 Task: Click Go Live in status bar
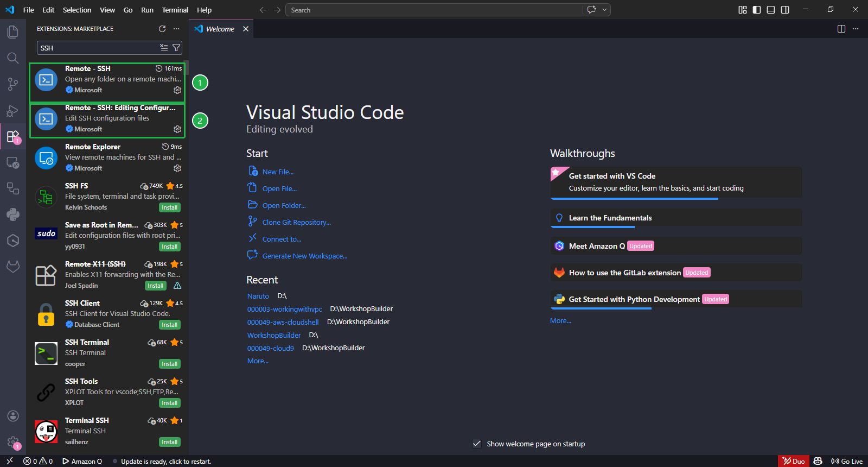click(847, 461)
